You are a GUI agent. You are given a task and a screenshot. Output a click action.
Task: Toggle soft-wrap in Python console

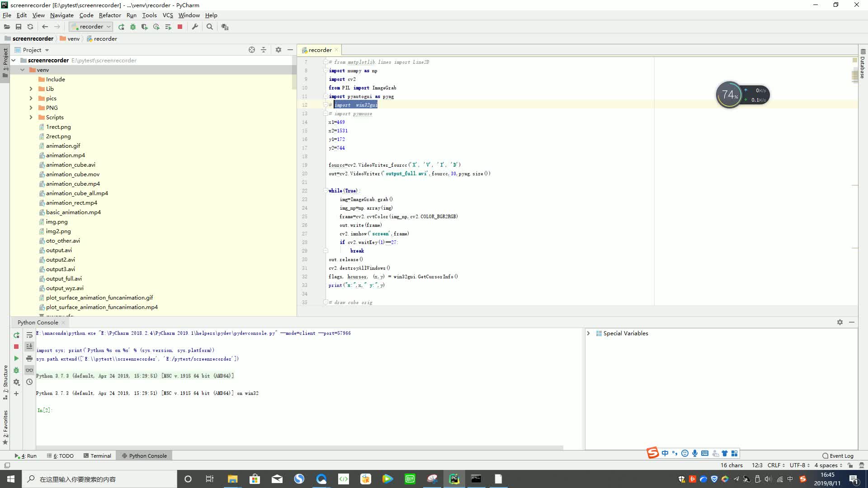tap(29, 335)
